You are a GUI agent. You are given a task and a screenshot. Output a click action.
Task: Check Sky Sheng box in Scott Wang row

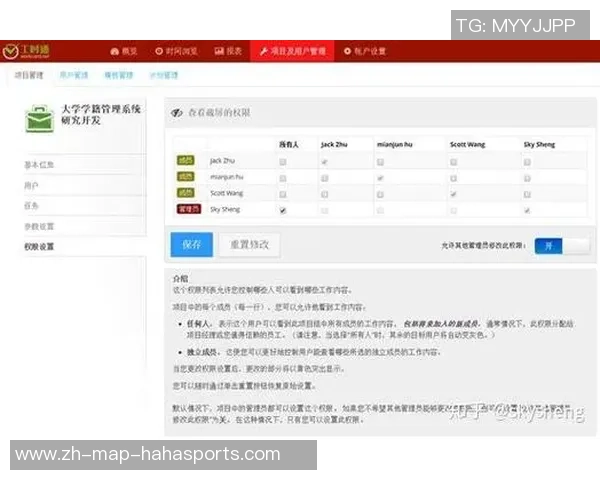pos(527,194)
